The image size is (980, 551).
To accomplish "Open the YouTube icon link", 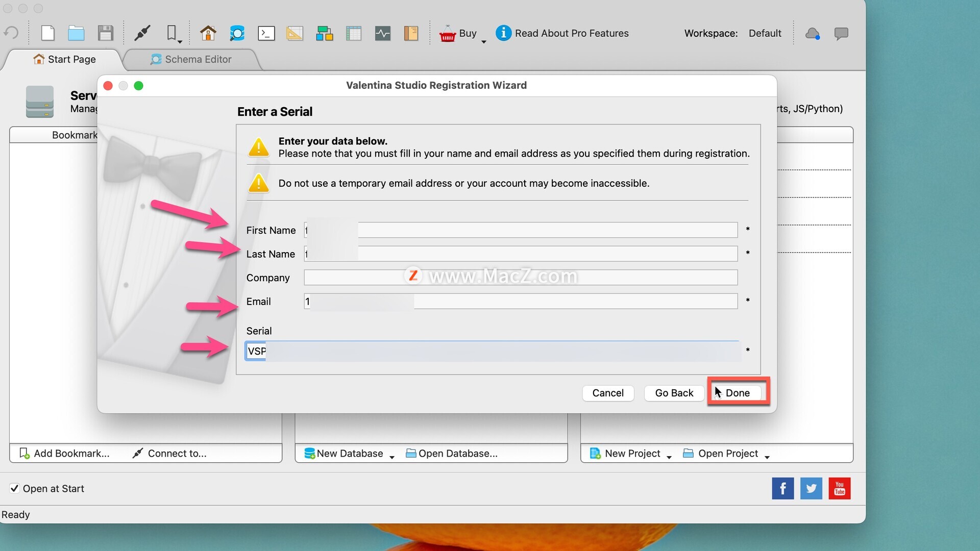I will pos(840,488).
